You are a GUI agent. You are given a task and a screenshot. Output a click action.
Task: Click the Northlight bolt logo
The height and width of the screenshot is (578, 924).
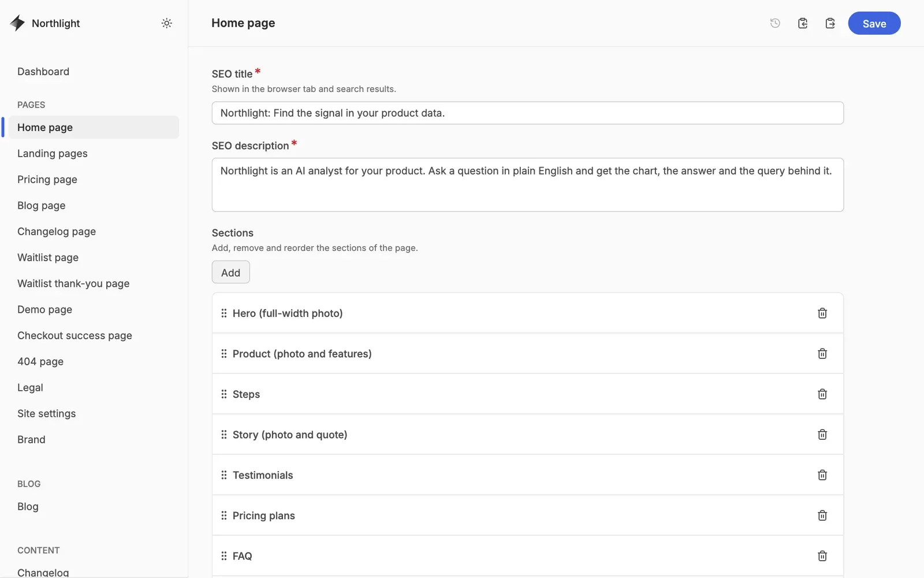(x=18, y=23)
